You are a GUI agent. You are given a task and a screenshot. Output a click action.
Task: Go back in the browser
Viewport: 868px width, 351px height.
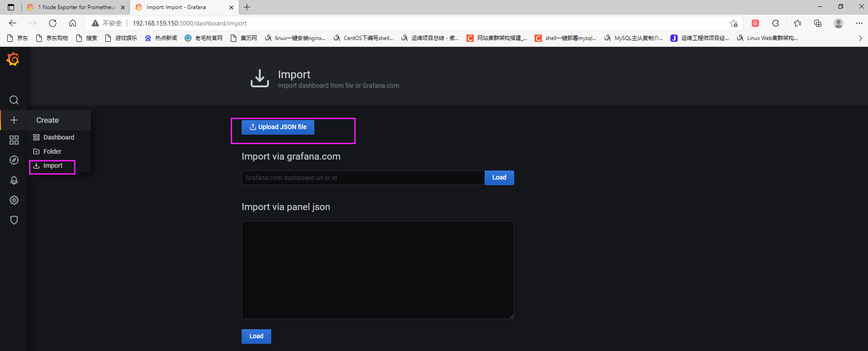coord(13,23)
